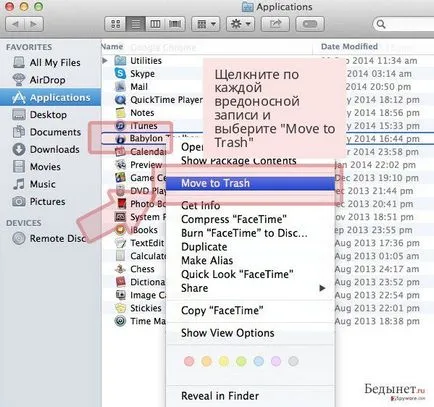Screen dimensions: 434x407
Task: Select list view toolbar button
Action: [x=135, y=24]
